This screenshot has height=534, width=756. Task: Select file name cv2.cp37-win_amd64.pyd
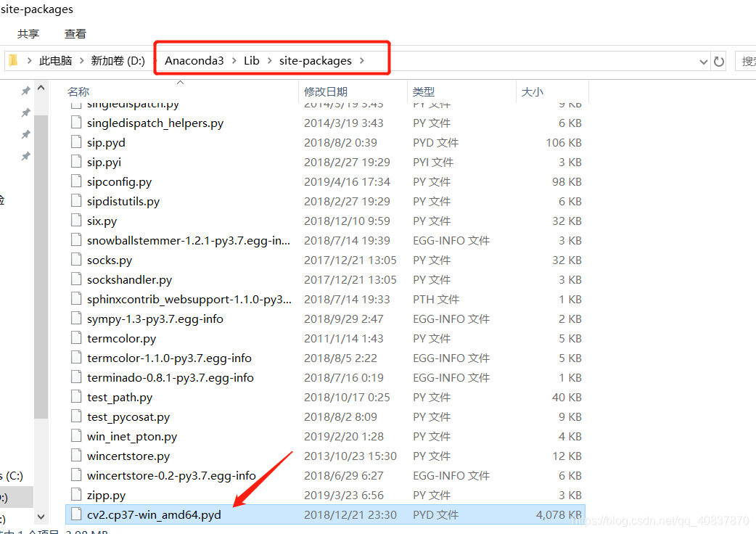(x=154, y=515)
